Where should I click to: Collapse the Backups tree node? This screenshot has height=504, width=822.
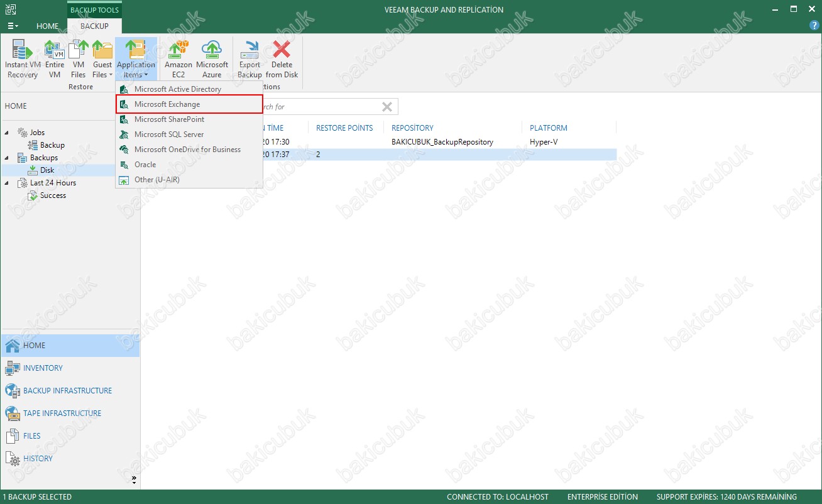[7, 158]
